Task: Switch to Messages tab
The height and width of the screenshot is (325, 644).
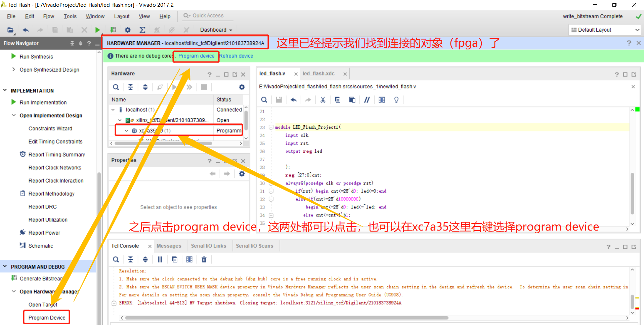Action: coord(169,246)
